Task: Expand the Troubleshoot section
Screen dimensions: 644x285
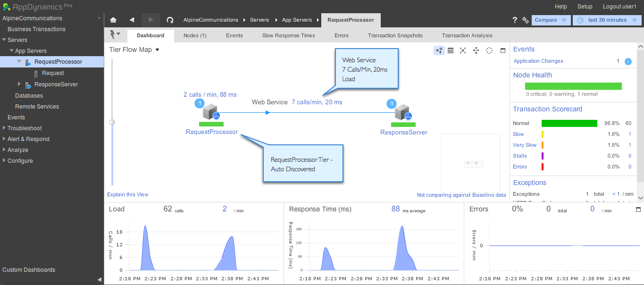Action: [4, 128]
